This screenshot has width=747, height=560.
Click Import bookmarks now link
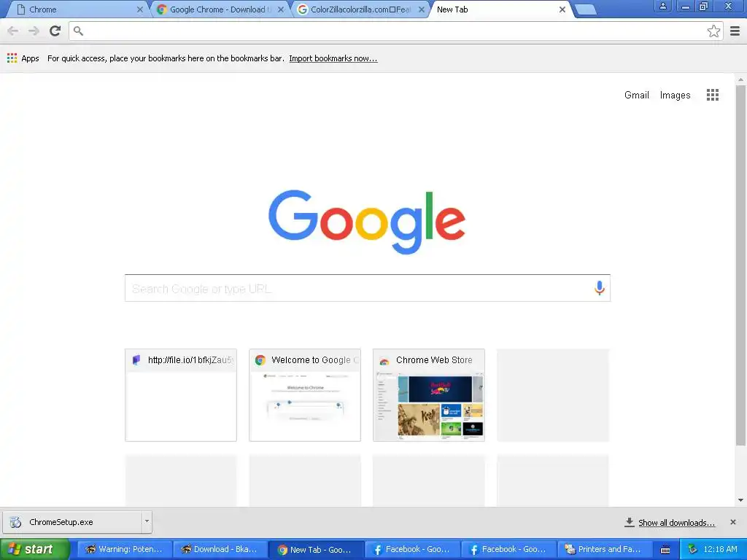[x=333, y=58]
